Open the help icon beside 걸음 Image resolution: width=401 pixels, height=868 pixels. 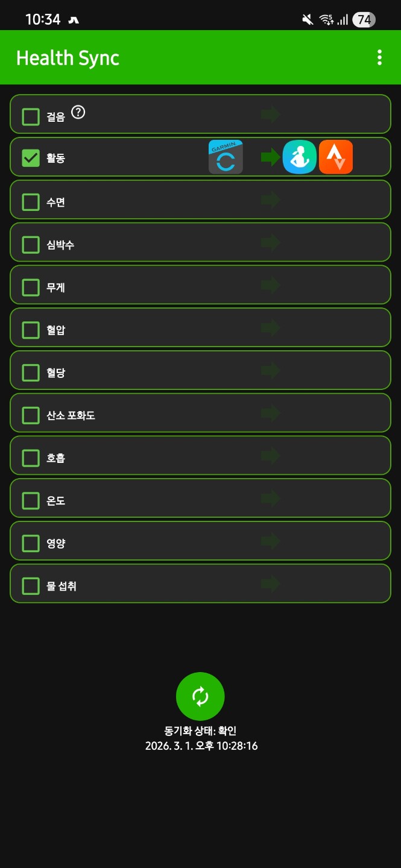[78, 112]
